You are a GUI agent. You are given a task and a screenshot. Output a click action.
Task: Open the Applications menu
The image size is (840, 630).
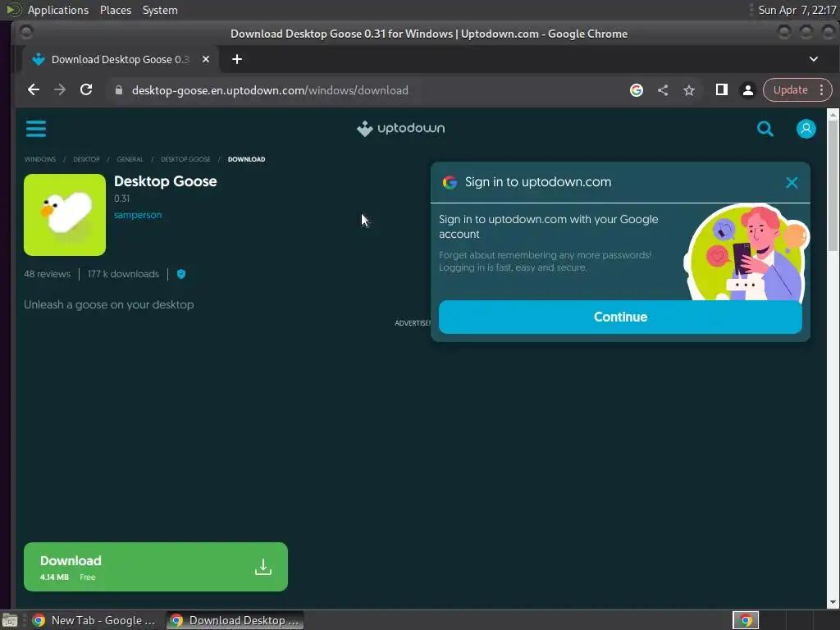[58, 10]
